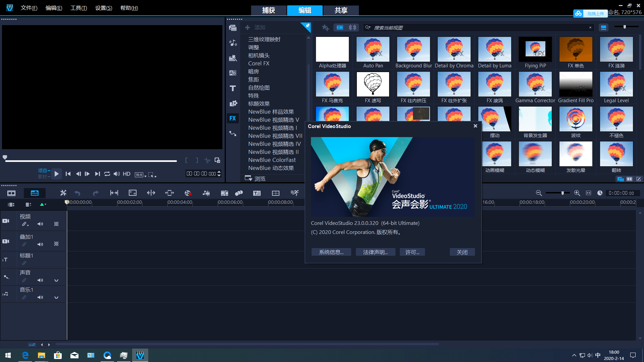Open the resize/crop mode dropdown

coord(152,175)
